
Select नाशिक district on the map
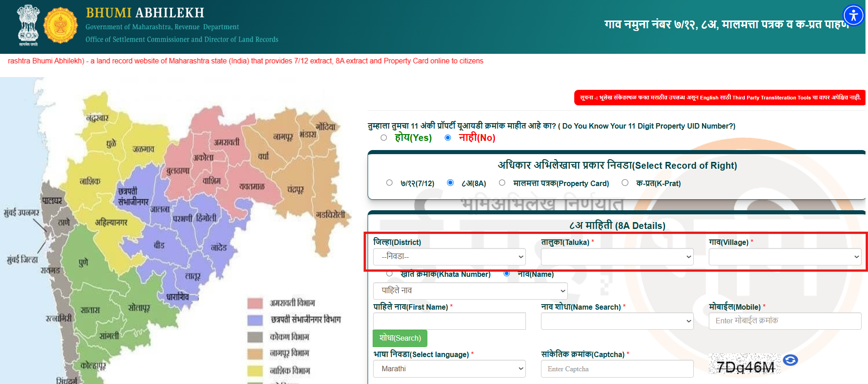pyautogui.click(x=90, y=181)
